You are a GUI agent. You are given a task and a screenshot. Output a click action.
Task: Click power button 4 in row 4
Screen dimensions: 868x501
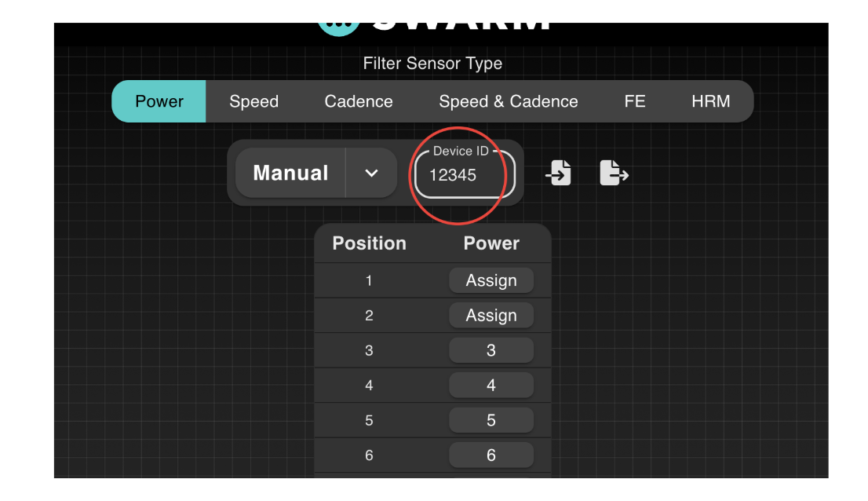click(491, 386)
